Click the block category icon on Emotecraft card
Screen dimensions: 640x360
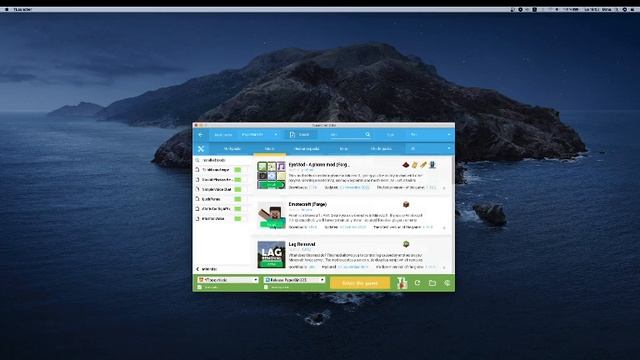click(x=406, y=204)
